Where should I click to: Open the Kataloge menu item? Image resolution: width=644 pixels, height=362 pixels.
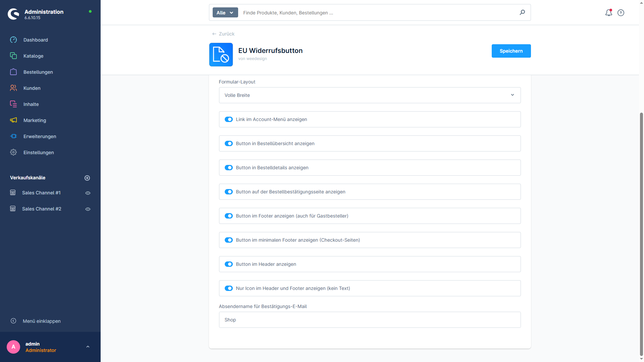34,56
